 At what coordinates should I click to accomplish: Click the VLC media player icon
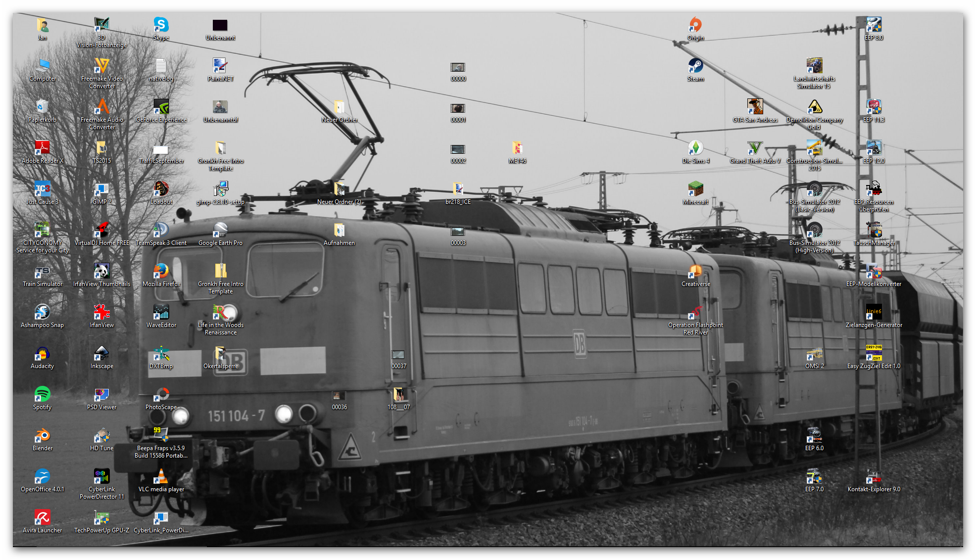[x=161, y=476]
